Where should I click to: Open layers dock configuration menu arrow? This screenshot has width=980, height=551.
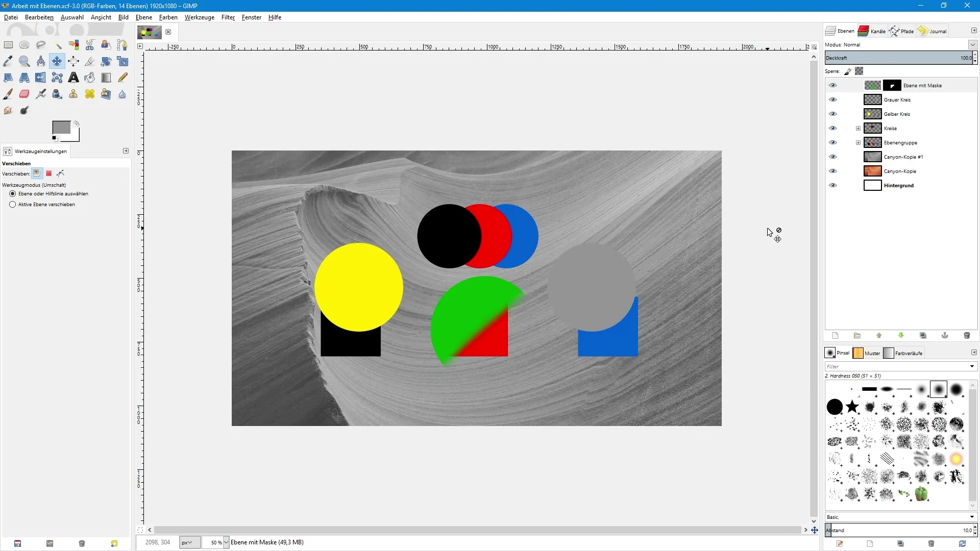point(974,31)
